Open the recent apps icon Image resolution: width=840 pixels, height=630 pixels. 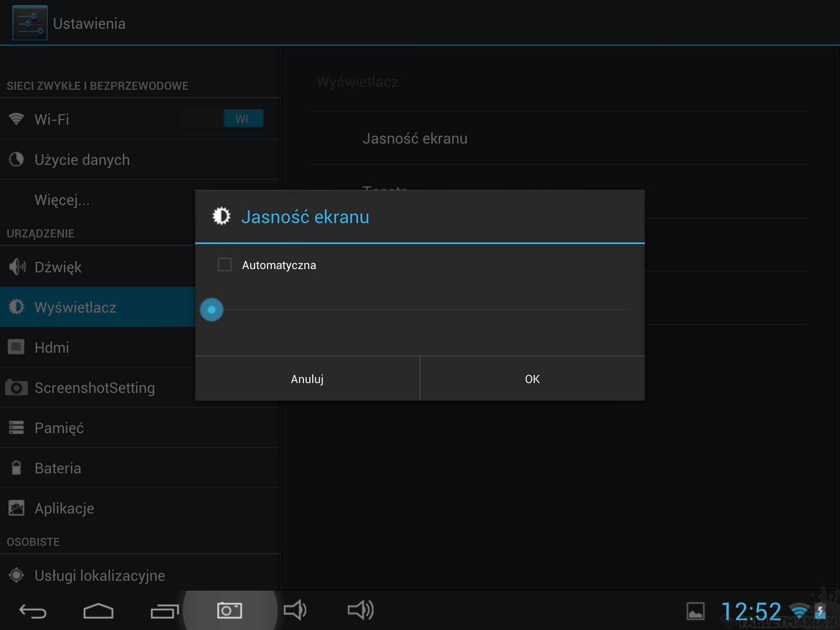pos(164,611)
